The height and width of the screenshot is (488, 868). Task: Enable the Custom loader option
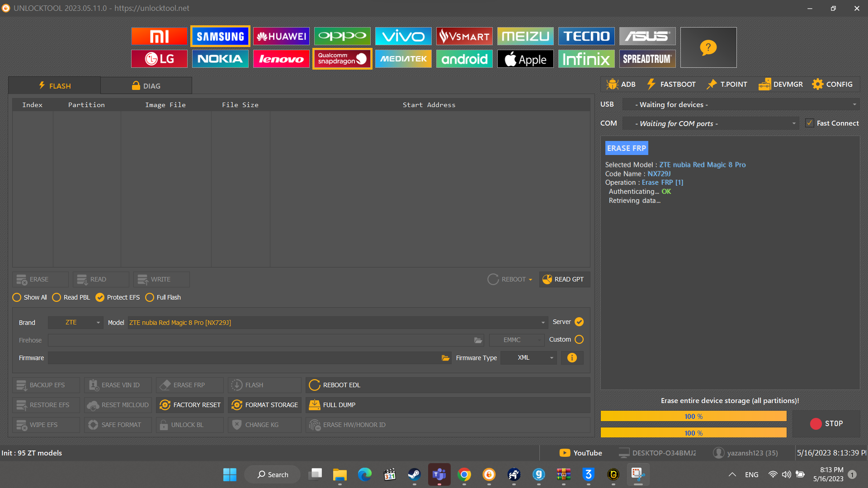pos(579,339)
